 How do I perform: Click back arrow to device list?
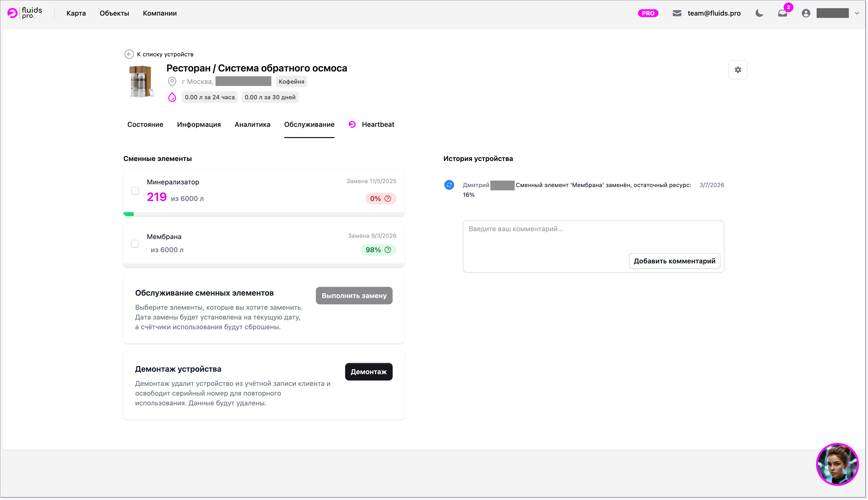click(x=129, y=54)
